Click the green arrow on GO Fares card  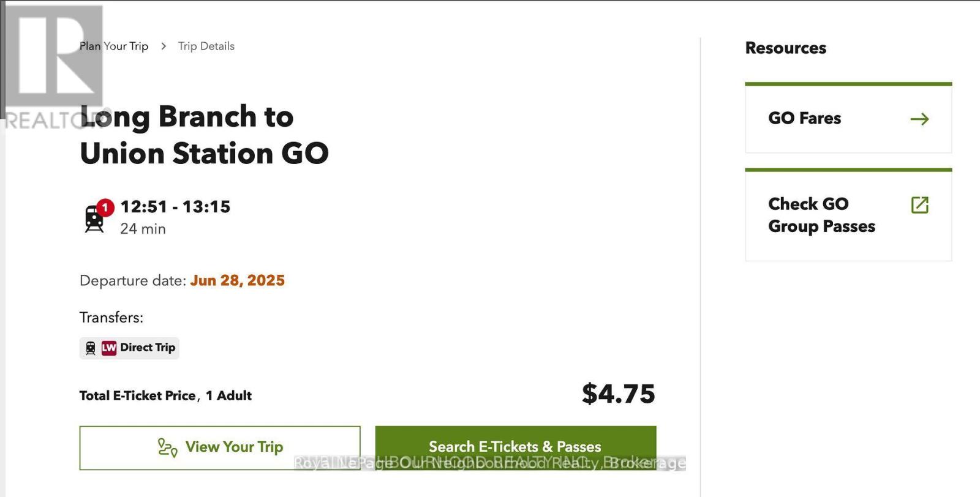click(919, 119)
